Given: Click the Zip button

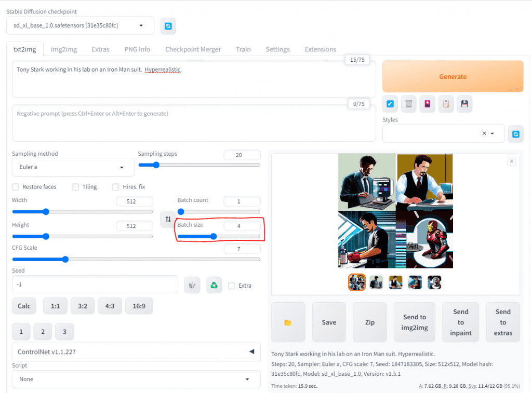Looking at the screenshot, I should 370,322.
